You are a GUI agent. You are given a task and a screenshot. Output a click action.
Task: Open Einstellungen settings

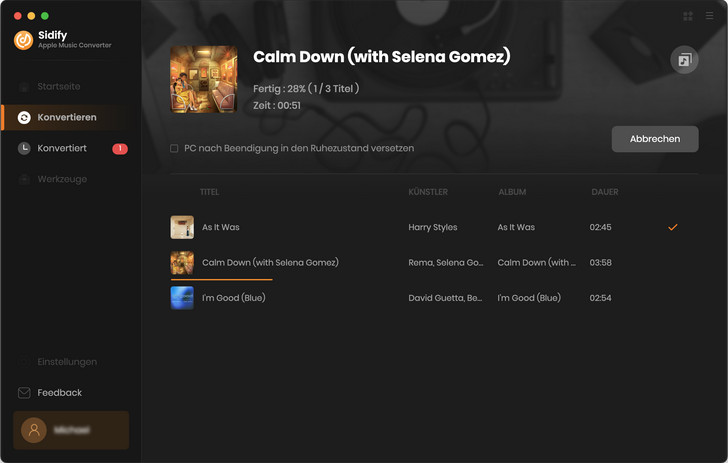coord(67,362)
